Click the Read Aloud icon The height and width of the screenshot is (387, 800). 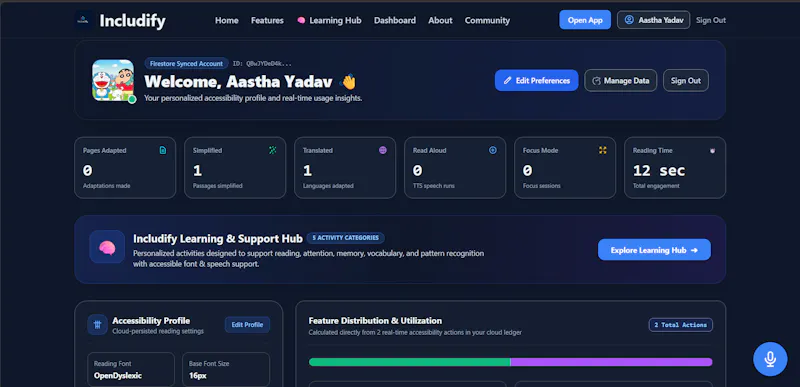pos(493,150)
